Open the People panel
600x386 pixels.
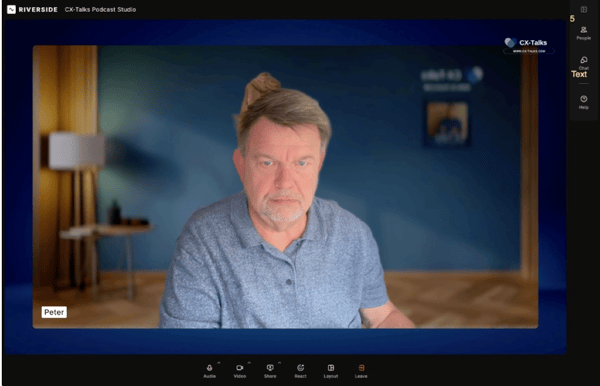coord(584,33)
